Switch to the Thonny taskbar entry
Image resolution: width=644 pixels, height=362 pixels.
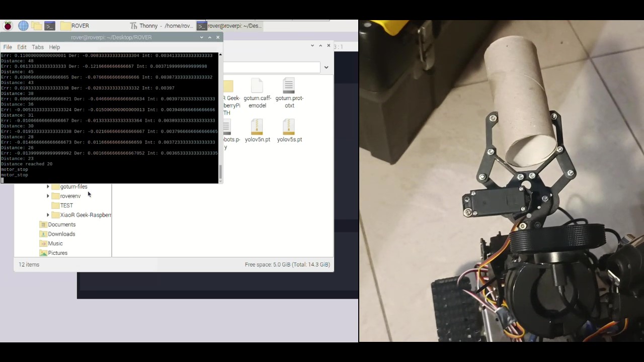point(161,26)
